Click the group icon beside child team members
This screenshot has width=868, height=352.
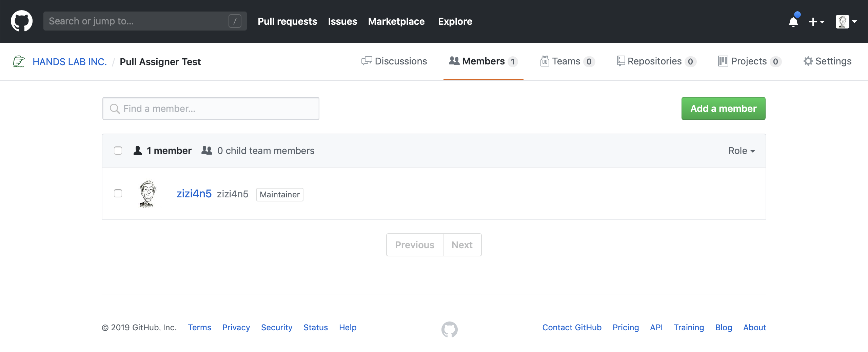point(207,150)
